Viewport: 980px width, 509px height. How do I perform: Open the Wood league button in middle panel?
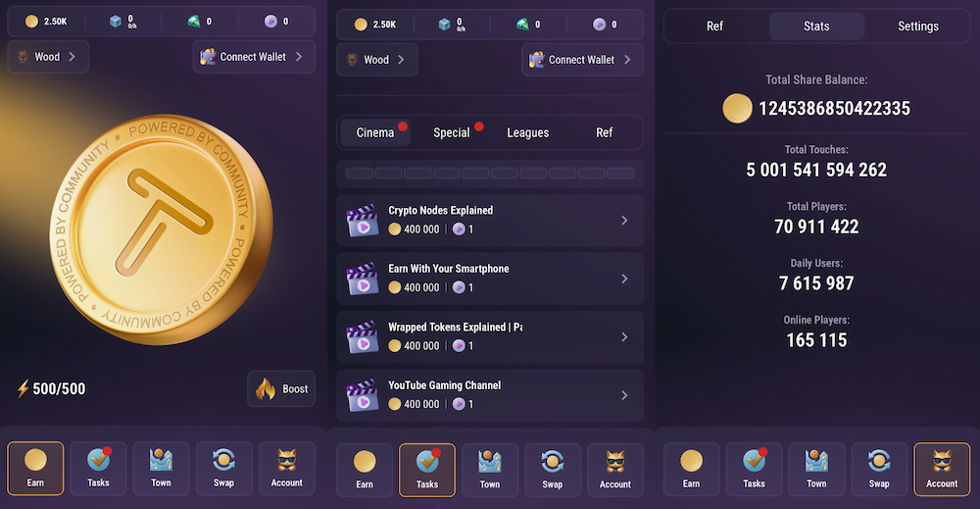coord(377,60)
